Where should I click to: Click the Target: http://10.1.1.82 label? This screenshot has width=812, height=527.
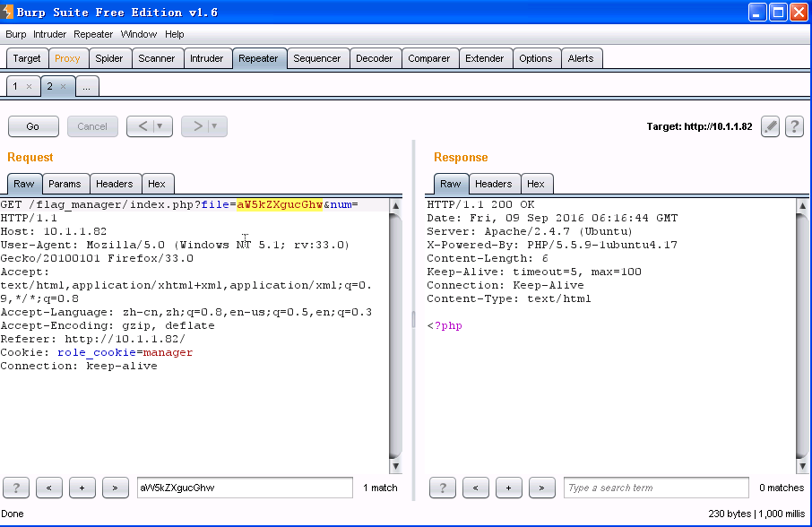click(x=699, y=127)
